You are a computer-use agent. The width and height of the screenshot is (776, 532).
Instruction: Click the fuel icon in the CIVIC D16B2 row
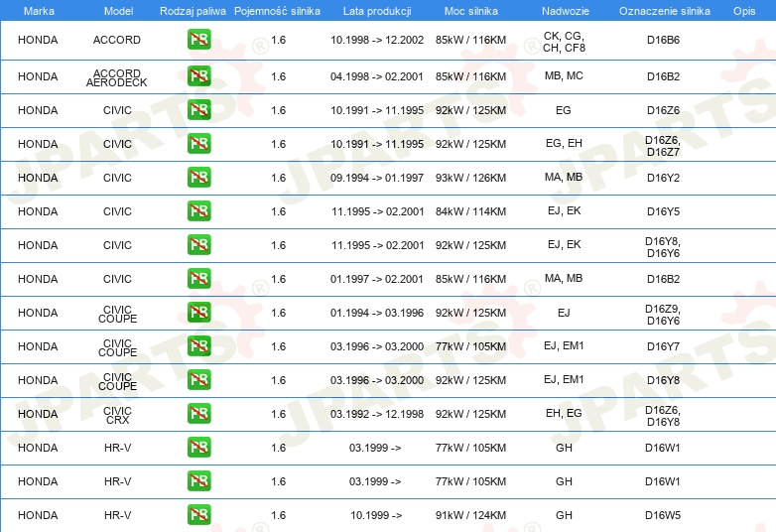tap(198, 279)
